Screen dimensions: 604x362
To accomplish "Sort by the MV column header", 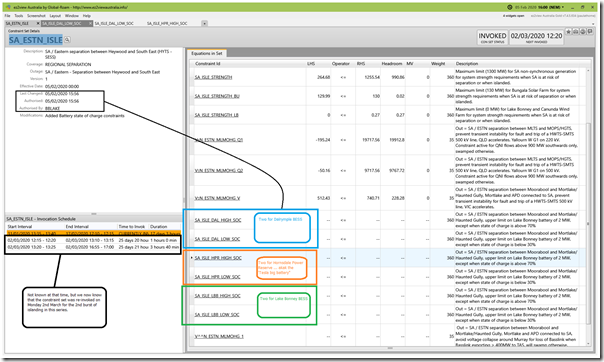I will 410,64.
